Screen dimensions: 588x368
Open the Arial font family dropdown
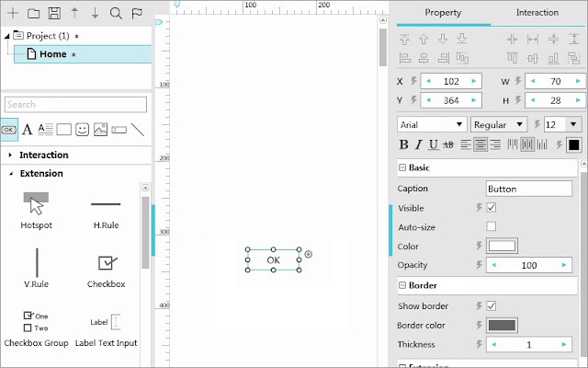coord(432,124)
